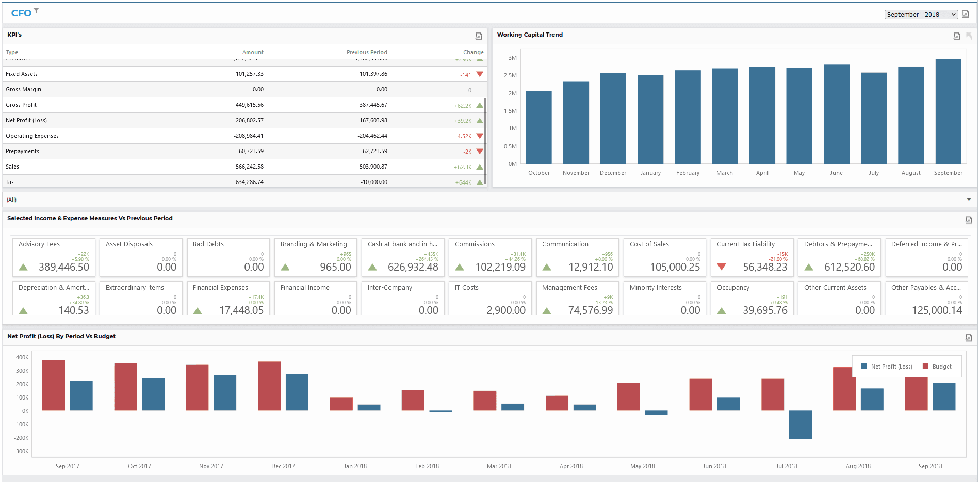Click the September bar in Working Capital Trend
This screenshot has height=482, width=980.
(x=948, y=111)
